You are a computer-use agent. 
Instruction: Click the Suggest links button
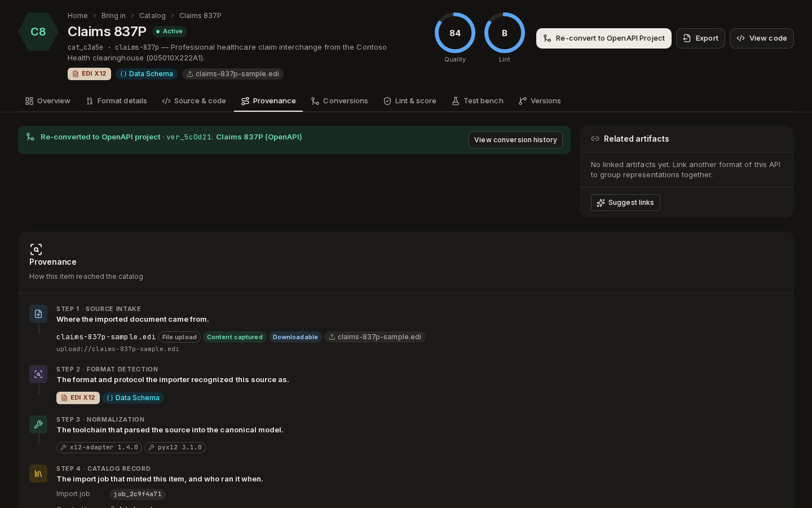(x=625, y=203)
